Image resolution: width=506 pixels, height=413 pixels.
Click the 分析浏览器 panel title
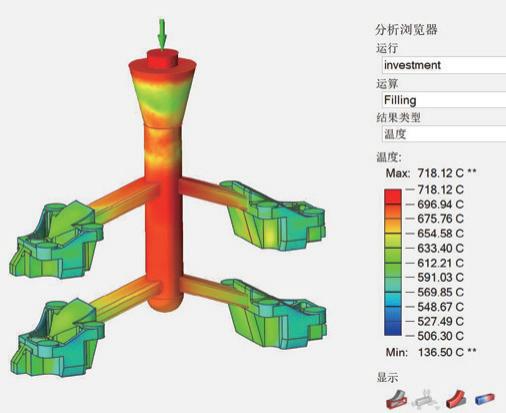pos(406,30)
